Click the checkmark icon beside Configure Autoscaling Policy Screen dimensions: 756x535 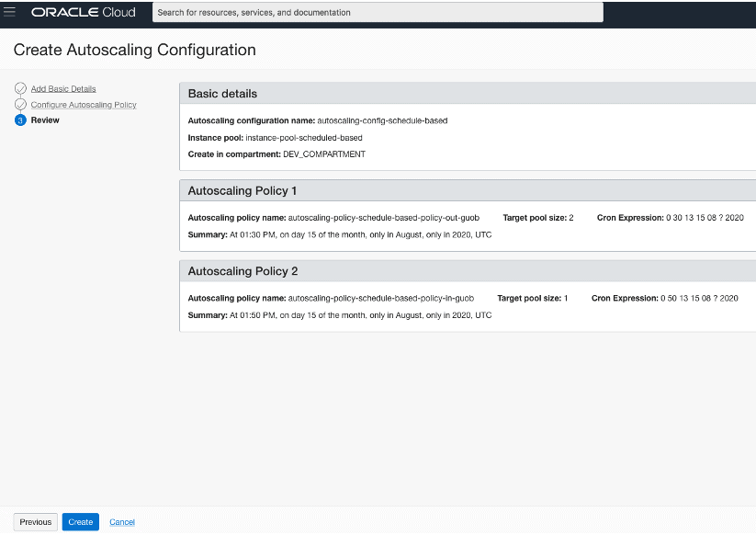click(x=20, y=105)
